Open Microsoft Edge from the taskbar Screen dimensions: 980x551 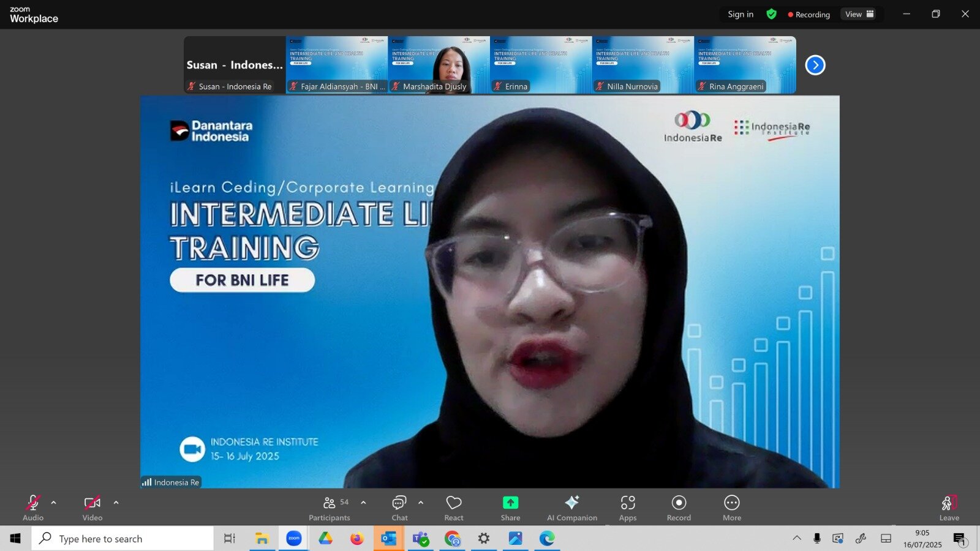pos(548,538)
